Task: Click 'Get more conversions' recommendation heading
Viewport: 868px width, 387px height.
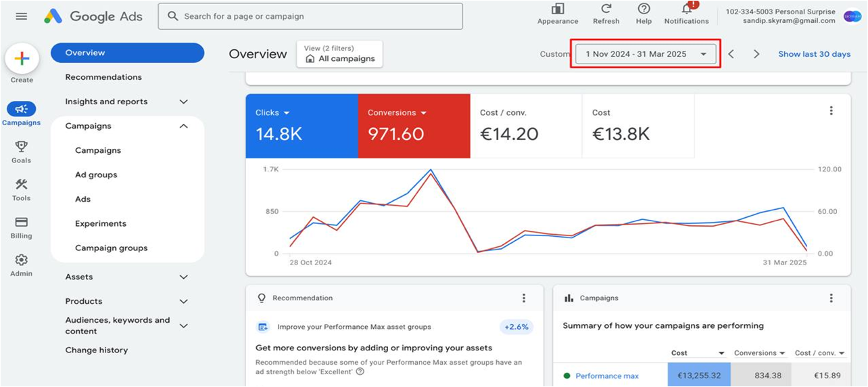Action: [374, 348]
